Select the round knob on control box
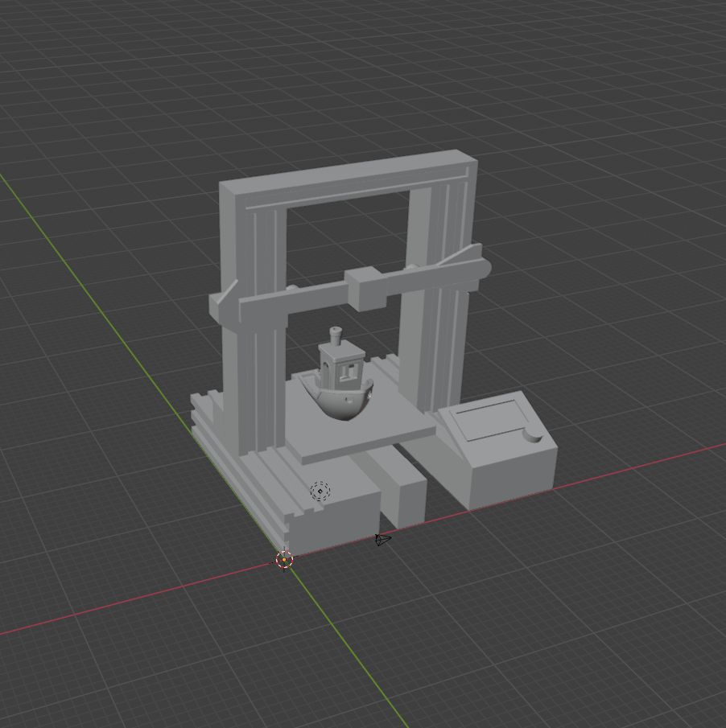The height and width of the screenshot is (728, 726). tap(532, 434)
